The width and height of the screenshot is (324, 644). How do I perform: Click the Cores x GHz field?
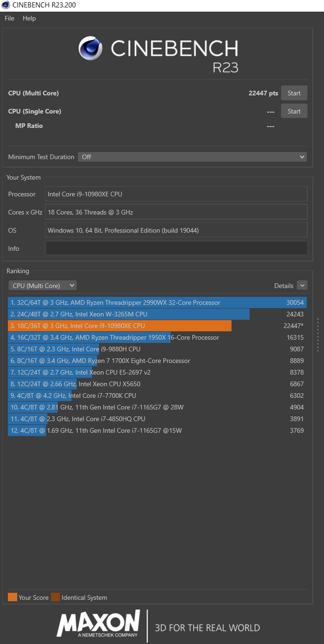point(176,212)
